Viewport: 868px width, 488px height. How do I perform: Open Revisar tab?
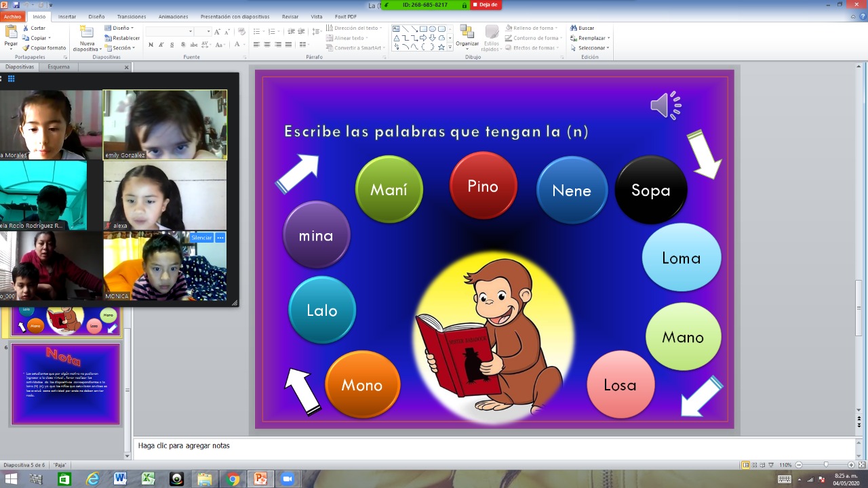(290, 16)
